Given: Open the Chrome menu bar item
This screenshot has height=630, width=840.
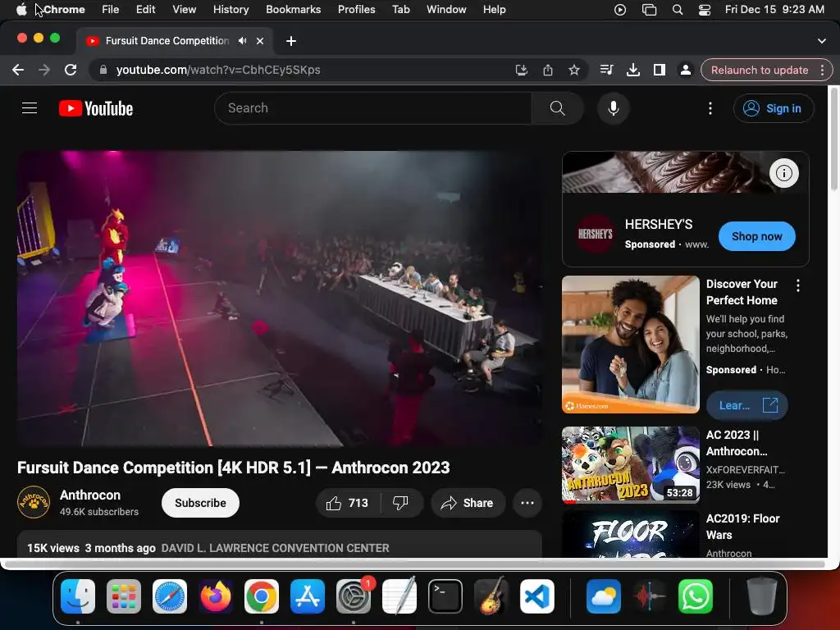Looking at the screenshot, I should tap(64, 9).
